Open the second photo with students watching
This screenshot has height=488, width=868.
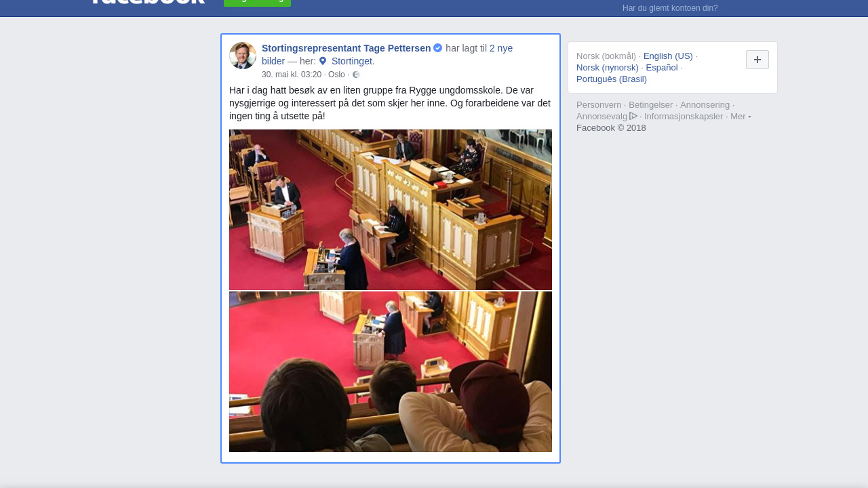point(391,372)
